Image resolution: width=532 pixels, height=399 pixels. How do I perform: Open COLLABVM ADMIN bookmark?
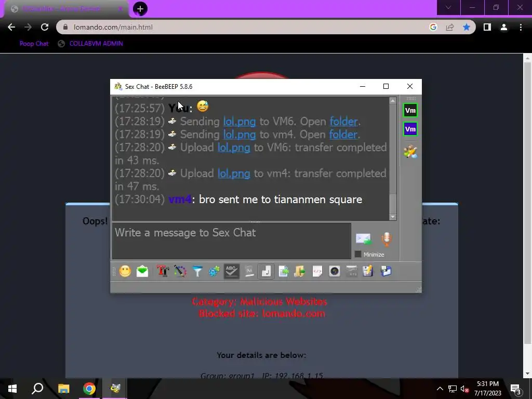coord(90,44)
